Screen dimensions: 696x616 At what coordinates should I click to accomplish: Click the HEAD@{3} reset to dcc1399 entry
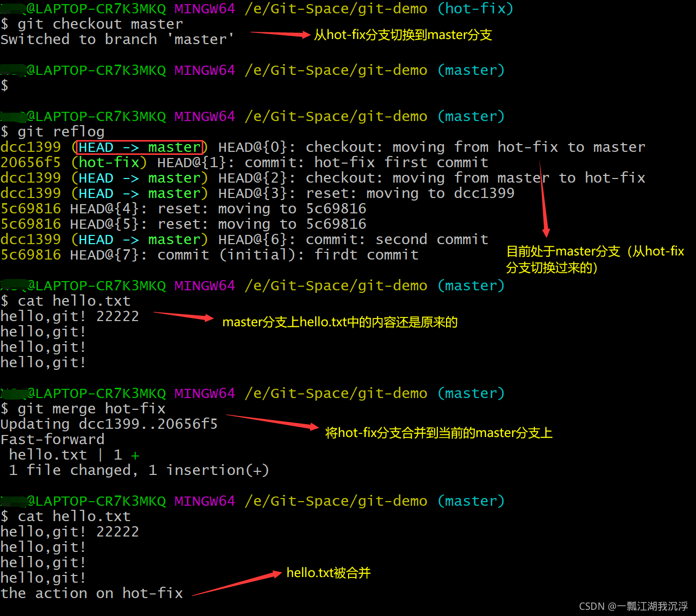[257, 193]
